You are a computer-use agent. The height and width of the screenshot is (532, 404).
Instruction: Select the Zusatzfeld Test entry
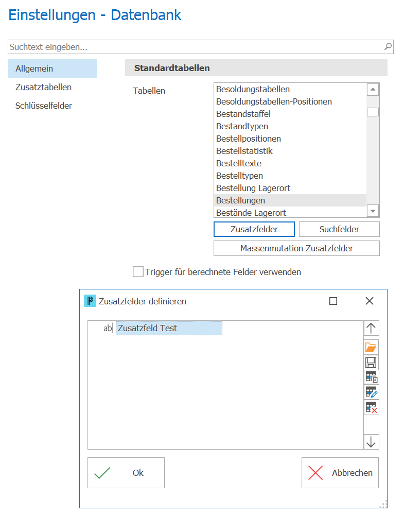coord(169,328)
